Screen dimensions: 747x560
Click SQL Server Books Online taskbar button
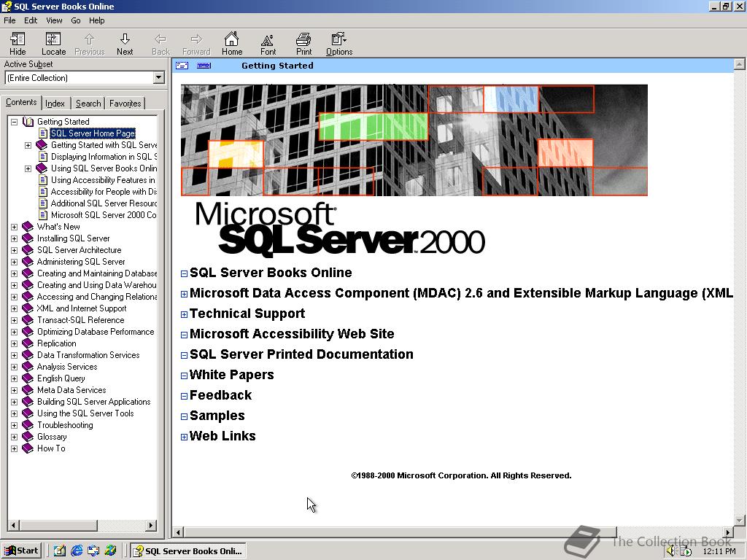(x=189, y=551)
